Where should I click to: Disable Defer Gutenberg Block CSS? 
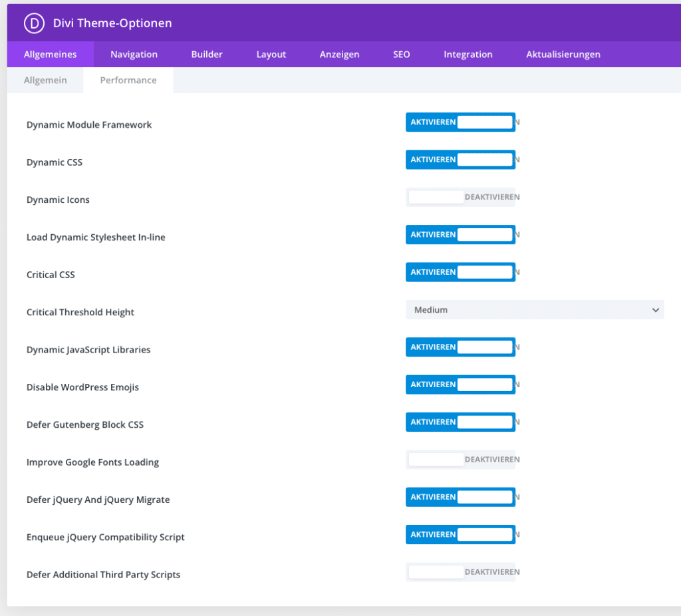pyautogui.click(x=460, y=422)
